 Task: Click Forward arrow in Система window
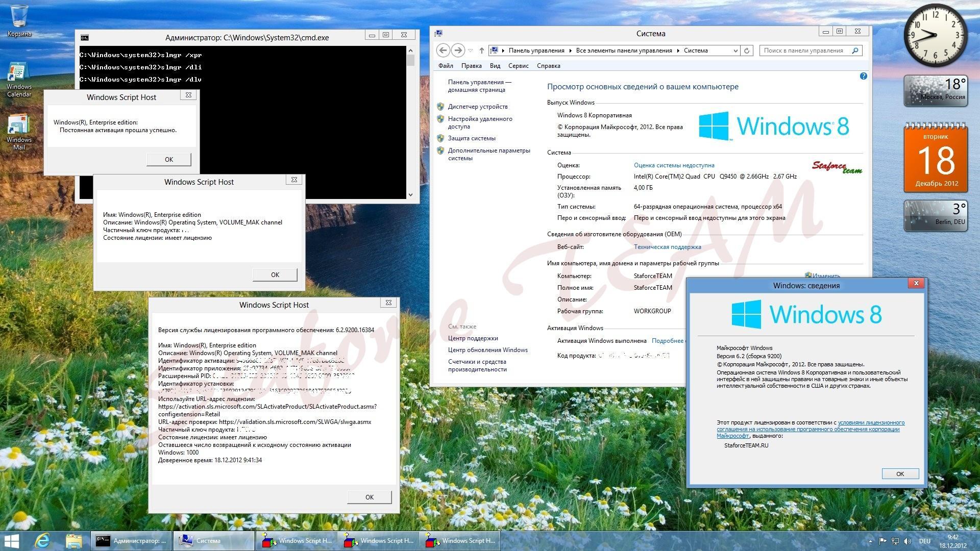click(x=458, y=50)
